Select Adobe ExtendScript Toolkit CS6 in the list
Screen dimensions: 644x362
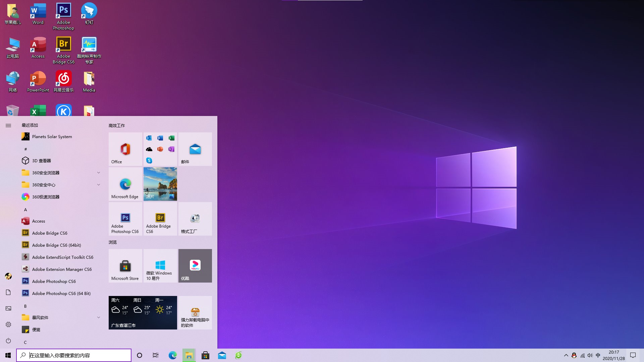tap(62, 257)
